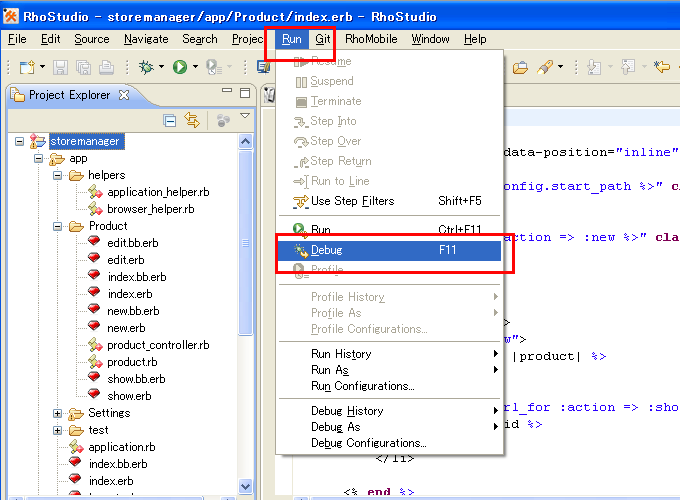Open the Search menu

(199, 39)
